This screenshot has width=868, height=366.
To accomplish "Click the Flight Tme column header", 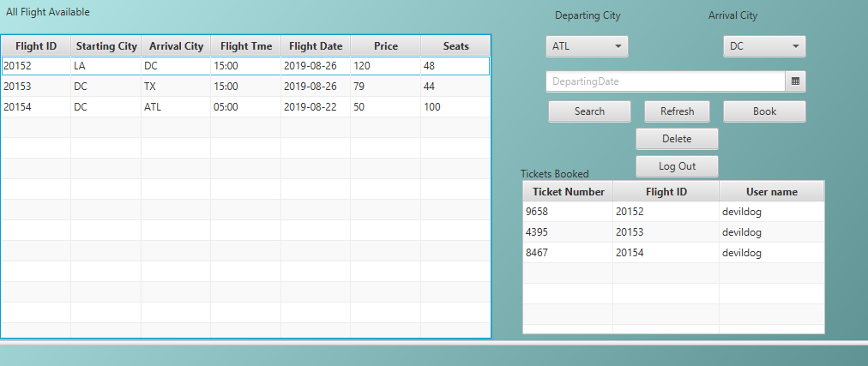I will 246,46.
